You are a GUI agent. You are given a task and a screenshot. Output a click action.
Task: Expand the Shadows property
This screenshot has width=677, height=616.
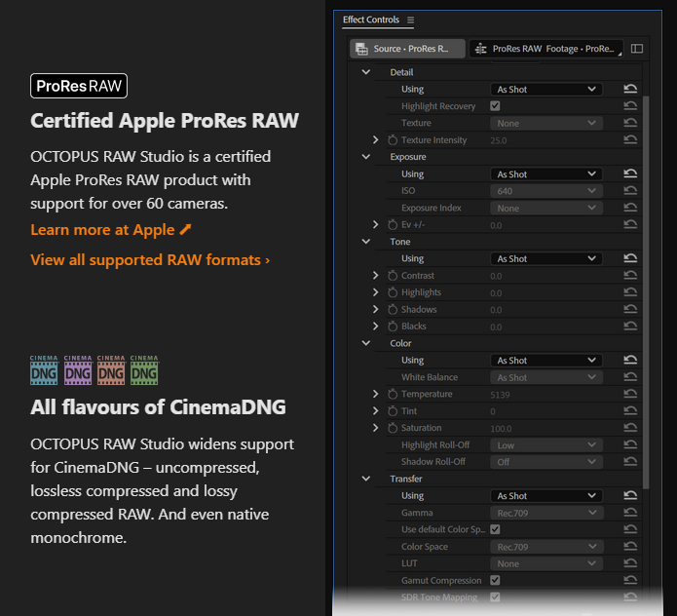[375, 309]
